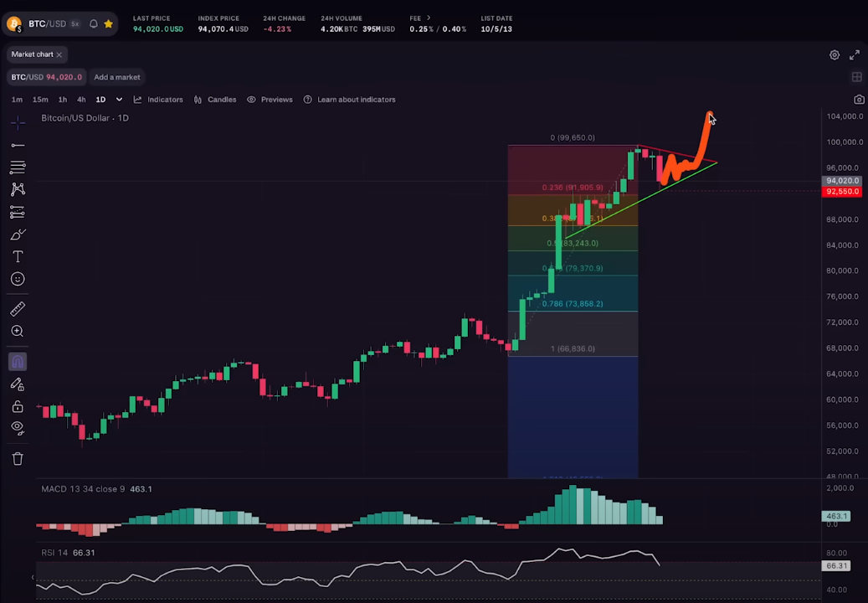Image resolution: width=868 pixels, height=603 pixels.
Task: Delete drawings with the trash icon
Action: click(18, 458)
